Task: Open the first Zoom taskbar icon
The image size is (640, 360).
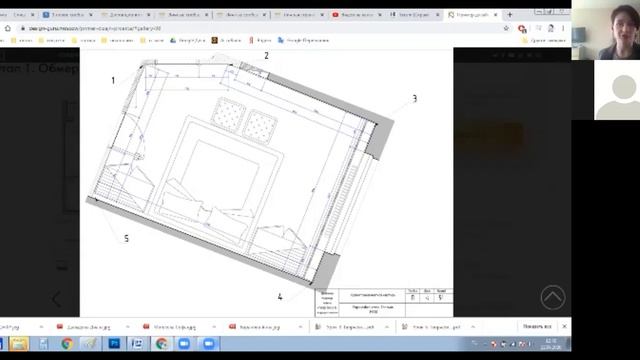Action: (184, 344)
